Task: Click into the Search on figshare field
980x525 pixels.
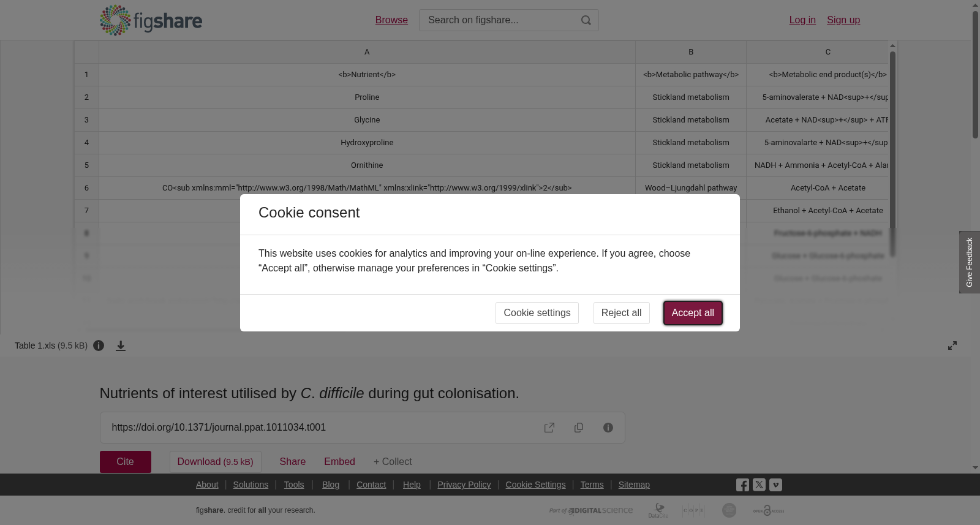Action: (499, 20)
